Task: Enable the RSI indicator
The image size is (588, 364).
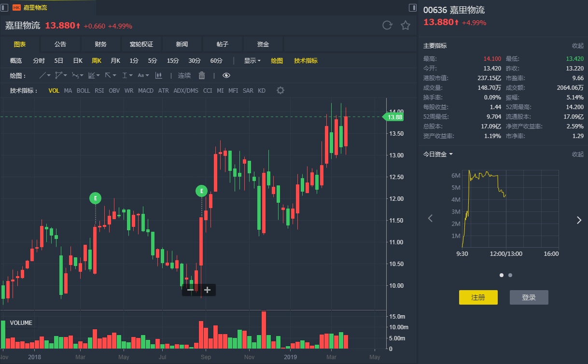Action: pyautogui.click(x=99, y=90)
